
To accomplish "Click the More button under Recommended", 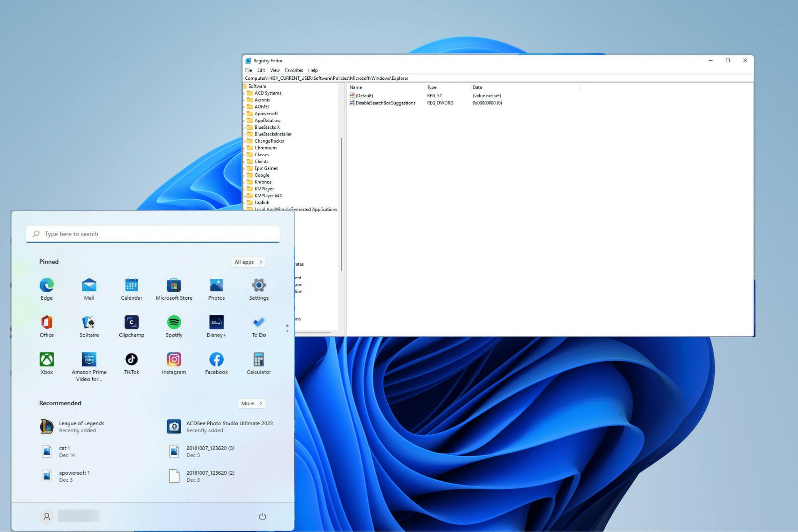I will [x=252, y=404].
